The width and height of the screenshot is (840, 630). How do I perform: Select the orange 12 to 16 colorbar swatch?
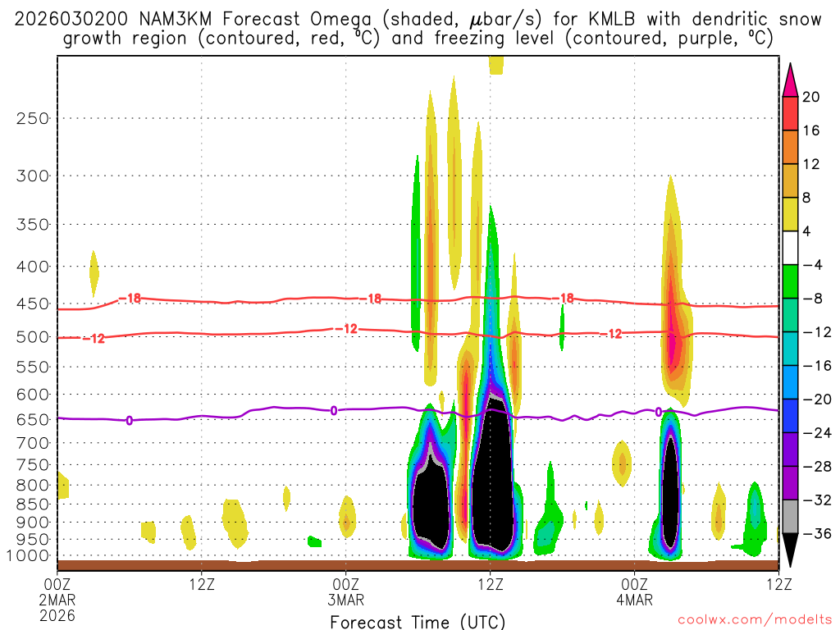tap(790, 148)
